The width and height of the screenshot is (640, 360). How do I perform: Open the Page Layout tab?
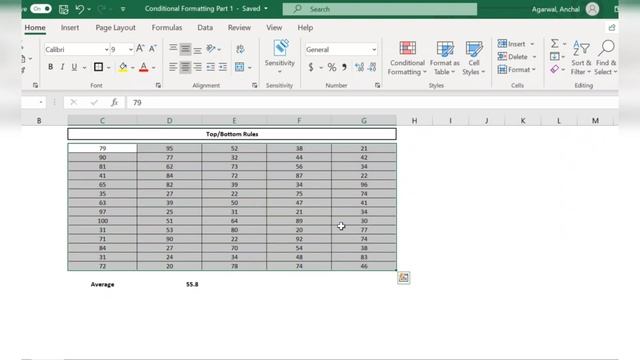pos(116,28)
